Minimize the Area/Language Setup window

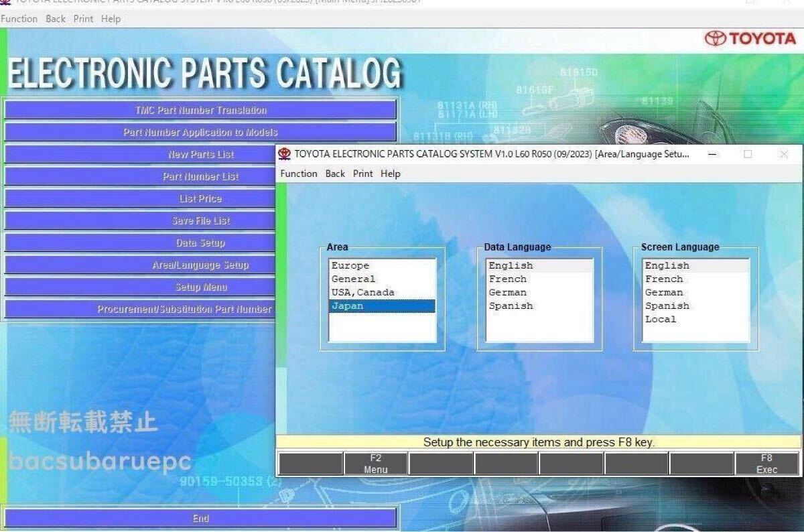click(712, 154)
